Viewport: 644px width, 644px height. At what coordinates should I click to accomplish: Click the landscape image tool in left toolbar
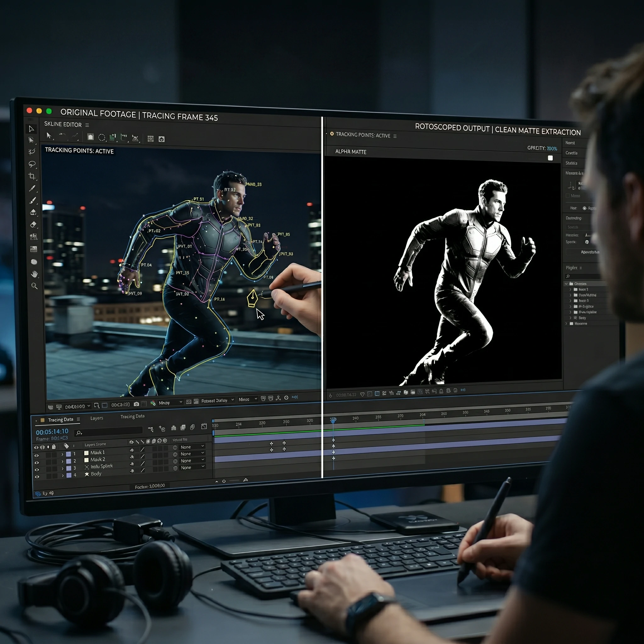pyautogui.click(x=34, y=249)
